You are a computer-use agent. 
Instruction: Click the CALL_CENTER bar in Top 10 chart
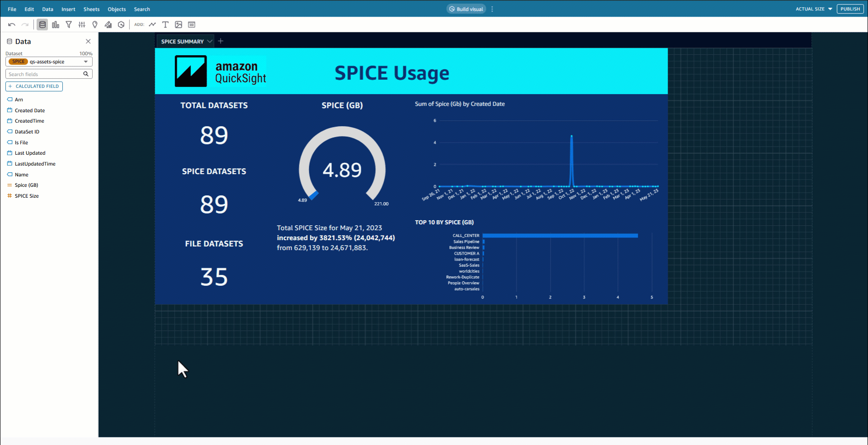(x=560, y=236)
